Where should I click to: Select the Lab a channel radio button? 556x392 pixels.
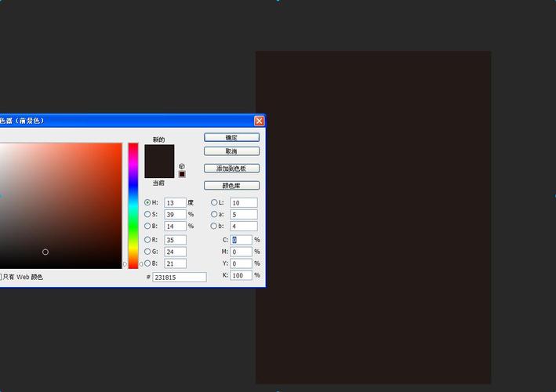tap(214, 214)
